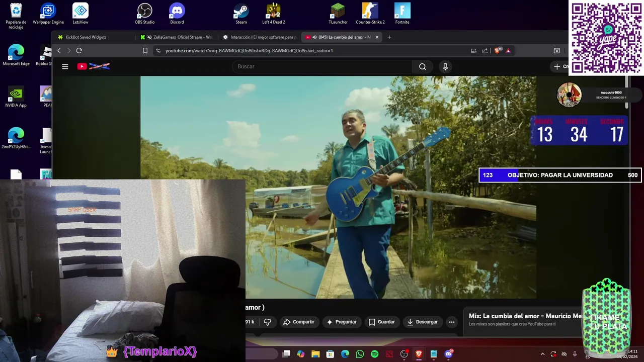
Task: Launch TLauncher from the desktop
Action: coord(338,14)
